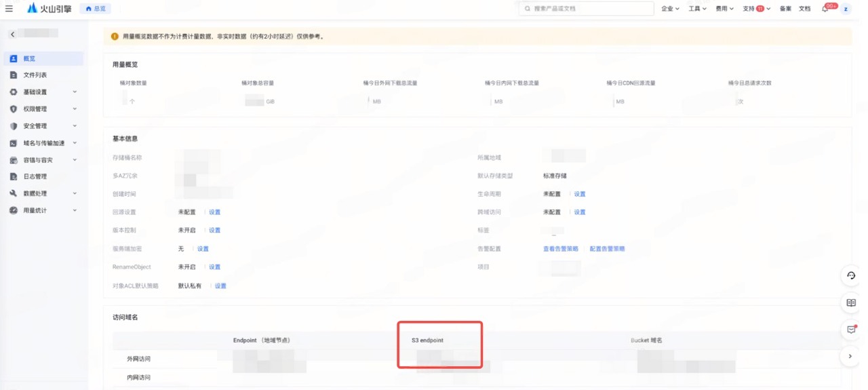Select 概览 in the sidebar
868x390 pixels.
point(43,59)
